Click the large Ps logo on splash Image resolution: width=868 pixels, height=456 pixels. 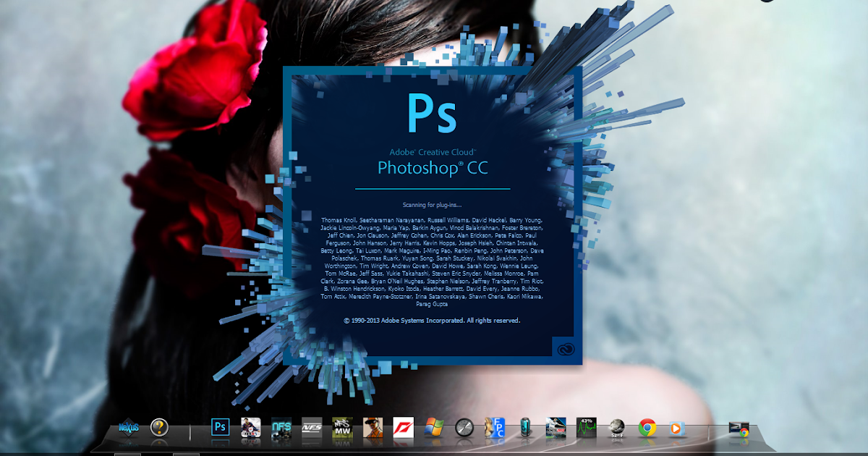(x=432, y=113)
